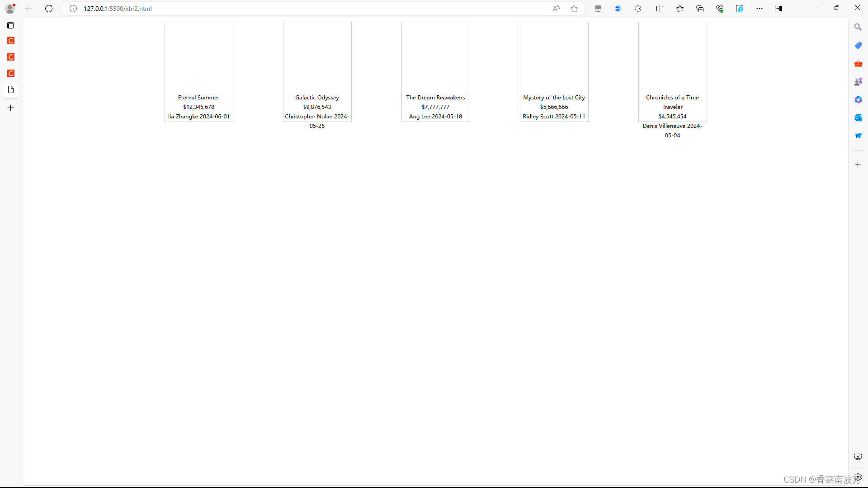The height and width of the screenshot is (488, 868).
Task: Toggle the sidebar panel button
Action: coord(778,9)
